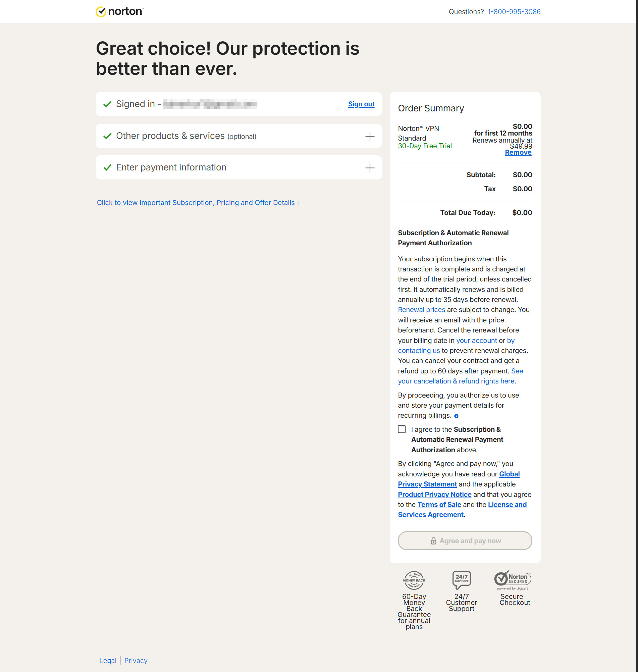Click the Sign out link
This screenshot has height=672, width=638.
point(361,104)
